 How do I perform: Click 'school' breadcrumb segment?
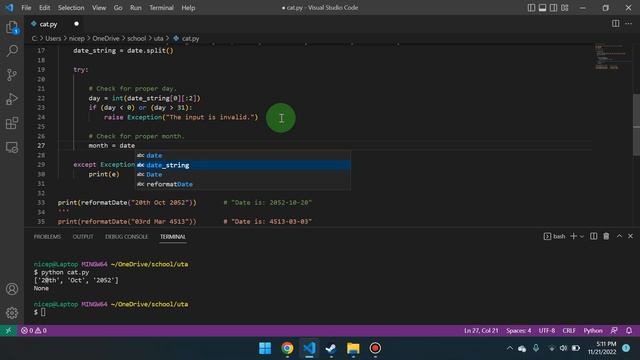coord(137,38)
